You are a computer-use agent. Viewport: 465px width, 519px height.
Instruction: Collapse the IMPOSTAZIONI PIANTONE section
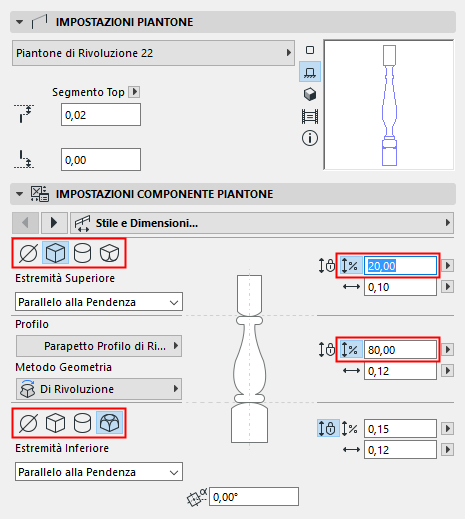pyautogui.click(x=20, y=22)
